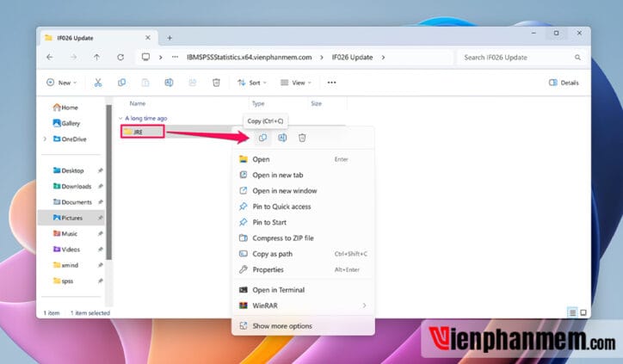The height and width of the screenshot is (364, 623).
Task: Click the IF026 Update breadcrumb
Action: [x=353, y=57]
